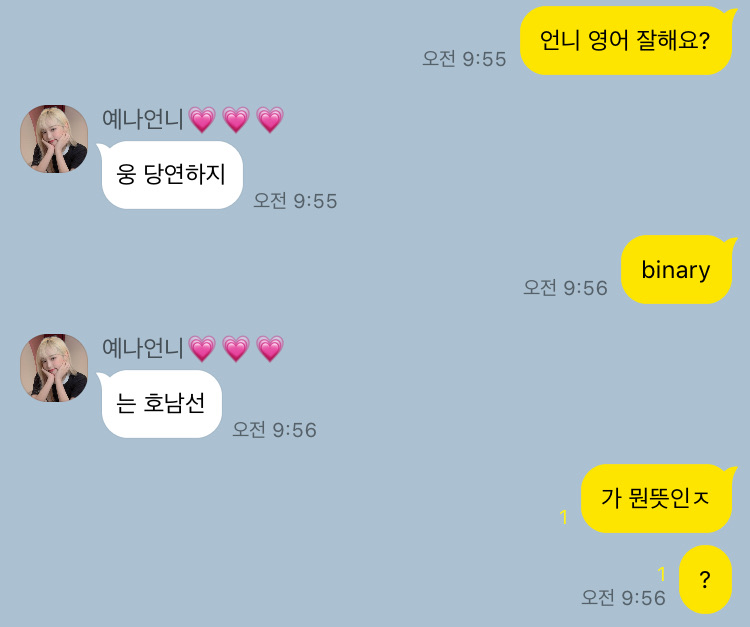Select the '는 호남선' message bubble
750x627 pixels.
tap(160, 404)
